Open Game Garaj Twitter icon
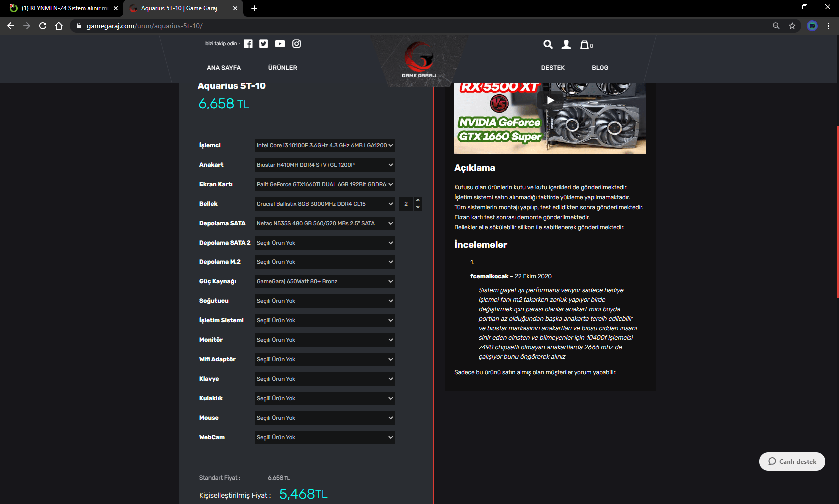The width and height of the screenshot is (839, 504). click(x=264, y=44)
